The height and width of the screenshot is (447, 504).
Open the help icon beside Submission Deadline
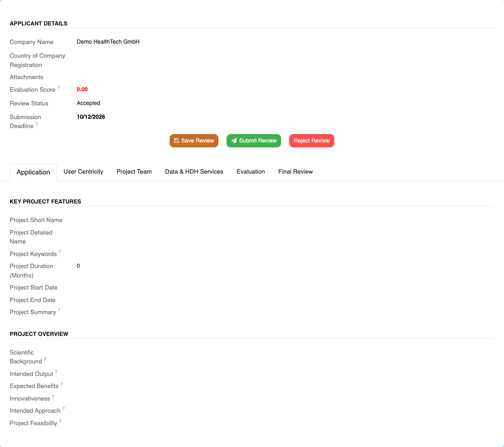[x=37, y=124]
